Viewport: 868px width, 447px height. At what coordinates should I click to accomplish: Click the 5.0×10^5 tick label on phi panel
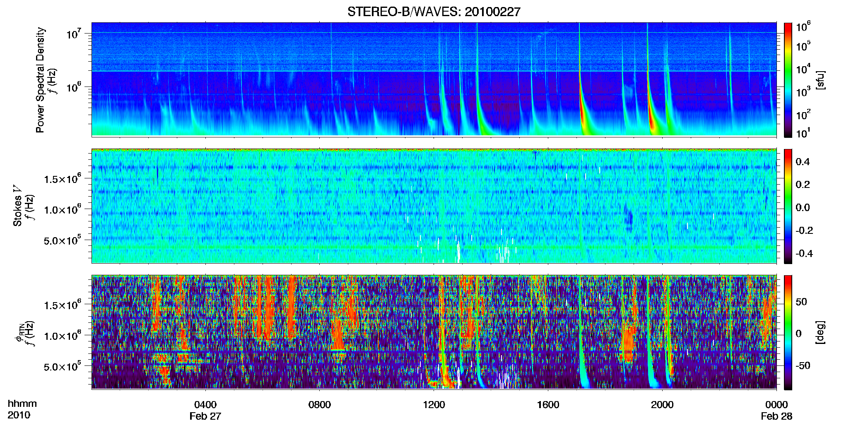pos(63,367)
